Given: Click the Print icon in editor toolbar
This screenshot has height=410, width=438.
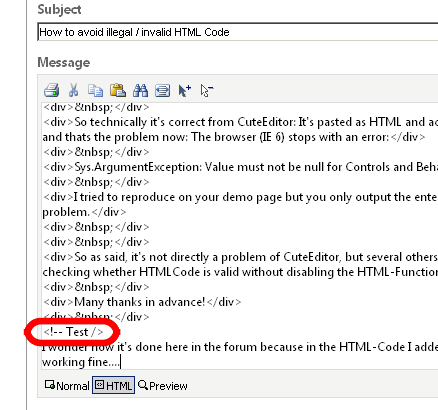Looking at the screenshot, I should click(52, 90).
